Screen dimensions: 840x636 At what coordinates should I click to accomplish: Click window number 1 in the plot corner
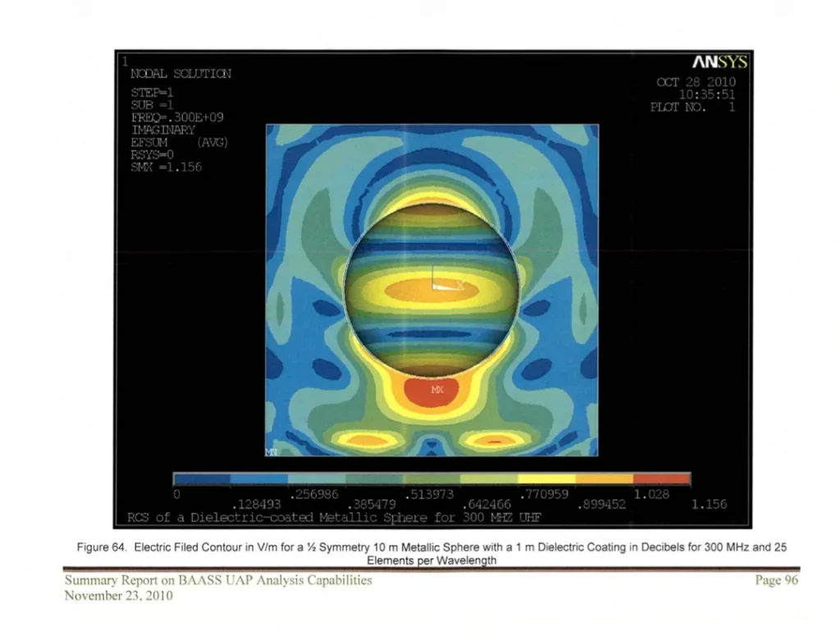pos(125,62)
